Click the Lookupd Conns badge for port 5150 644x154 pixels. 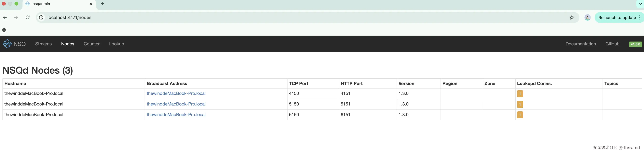click(520, 104)
